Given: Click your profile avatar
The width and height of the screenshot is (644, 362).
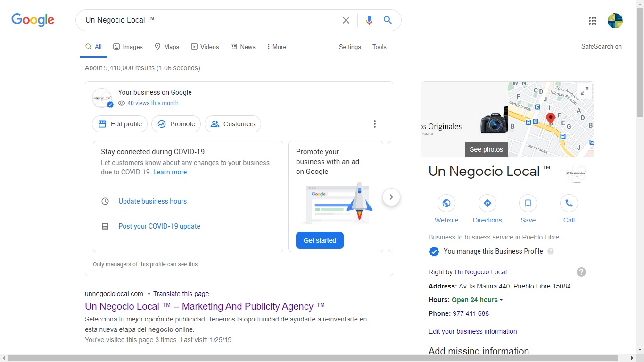Looking at the screenshot, I should pyautogui.click(x=615, y=20).
